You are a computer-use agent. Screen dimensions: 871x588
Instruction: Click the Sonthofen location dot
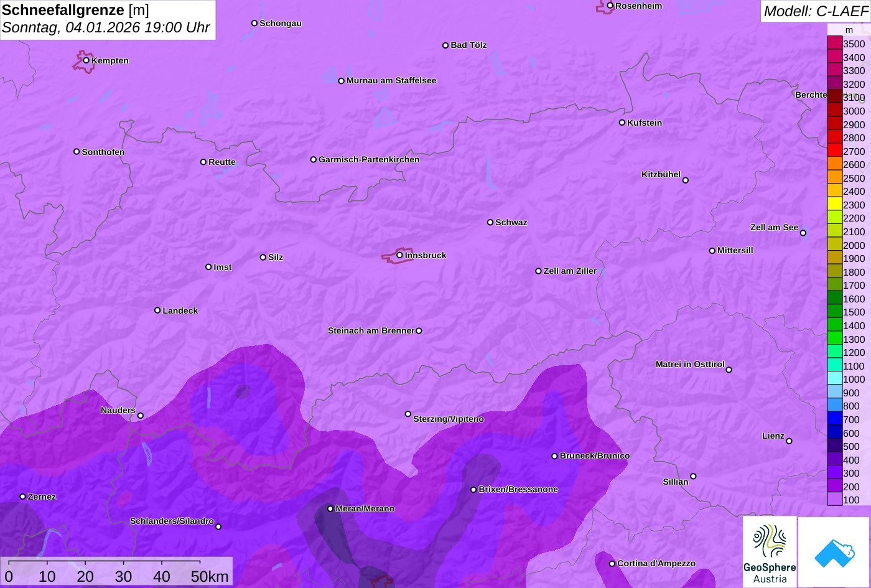click(77, 151)
